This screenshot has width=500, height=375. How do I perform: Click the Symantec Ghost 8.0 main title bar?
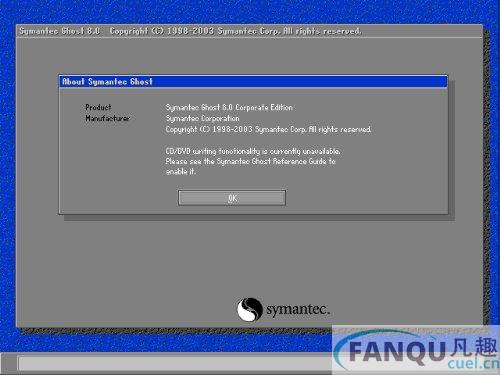249,31
